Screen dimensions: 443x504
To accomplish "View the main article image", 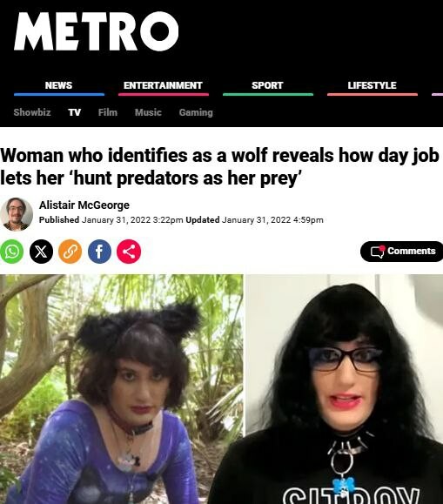I will click(x=221, y=389).
